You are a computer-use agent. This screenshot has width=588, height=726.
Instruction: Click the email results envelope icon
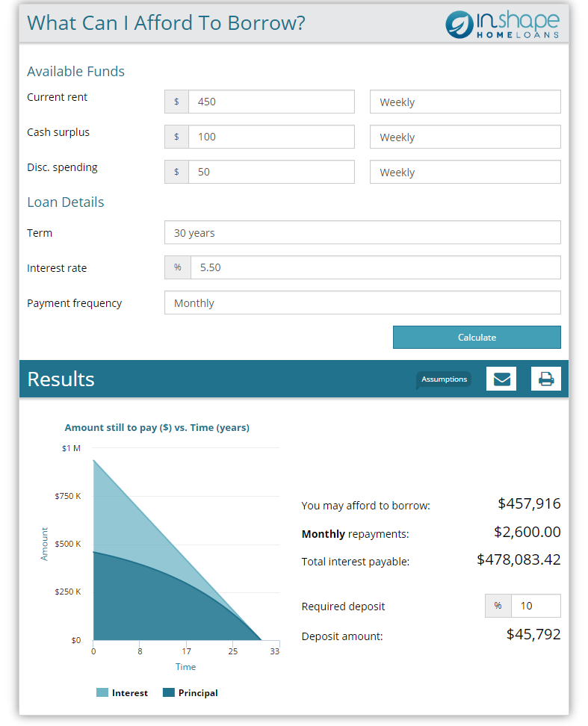click(501, 379)
